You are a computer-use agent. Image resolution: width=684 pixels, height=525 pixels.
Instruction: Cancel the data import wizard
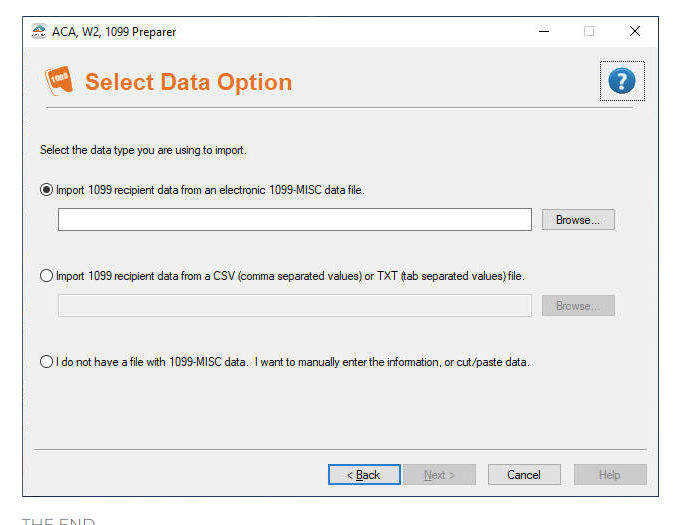524,475
